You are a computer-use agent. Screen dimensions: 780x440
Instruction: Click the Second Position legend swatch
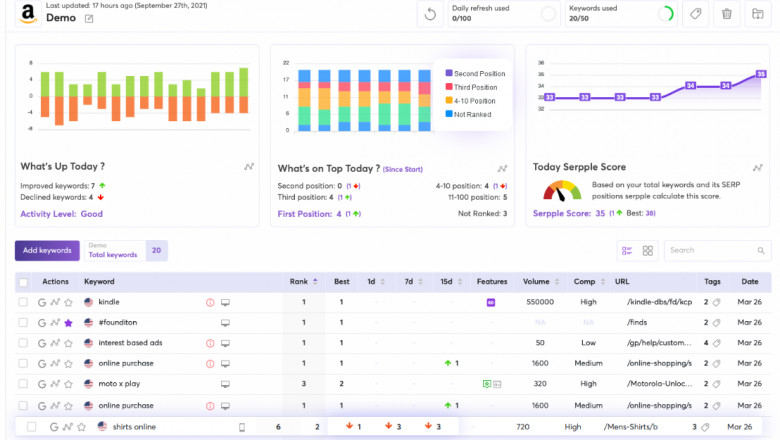pos(449,73)
